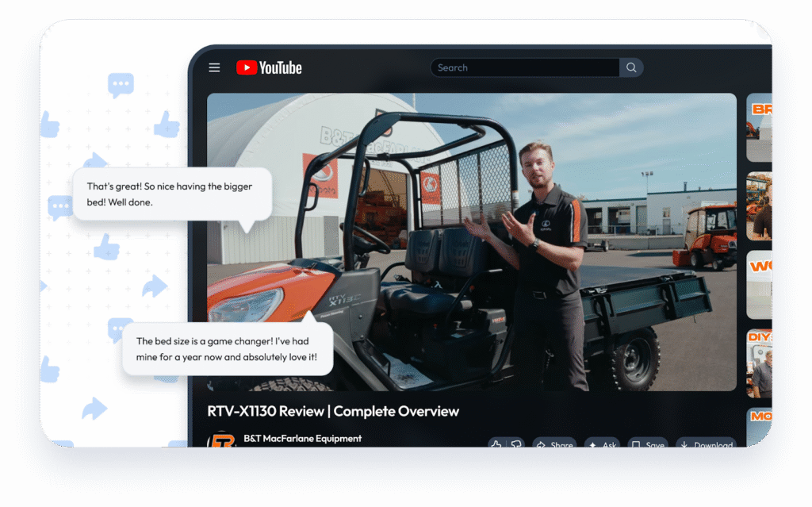Open the suggested video thumbnail labeled DIY
812x507 pixels.
(759, 363)
